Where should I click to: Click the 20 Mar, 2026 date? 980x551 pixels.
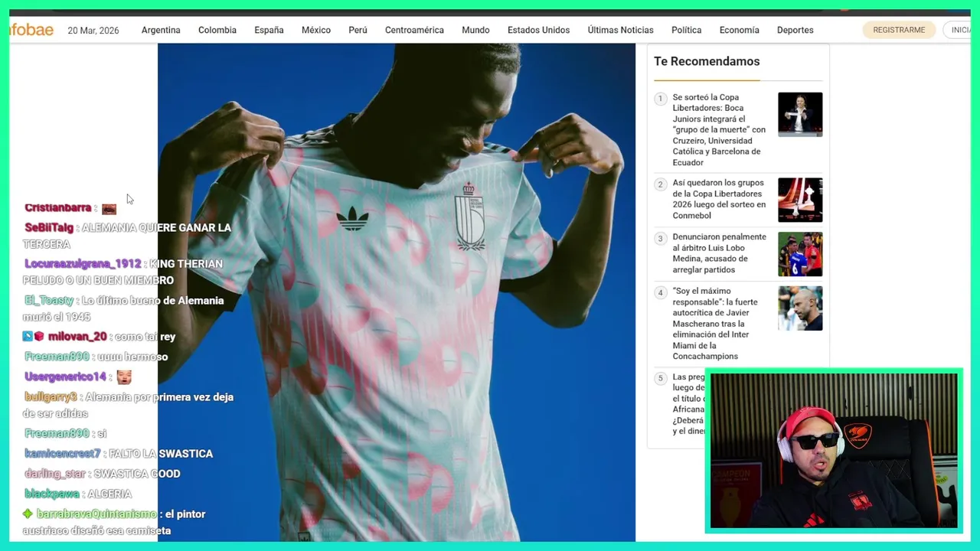coord(93,31)
